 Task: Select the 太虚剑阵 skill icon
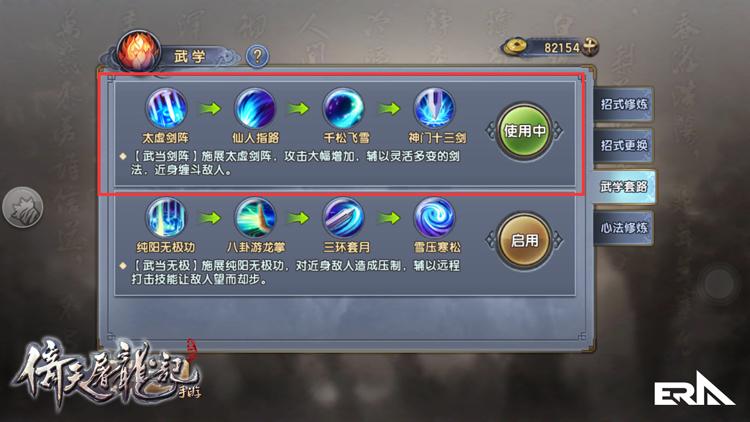pos(166,108)
